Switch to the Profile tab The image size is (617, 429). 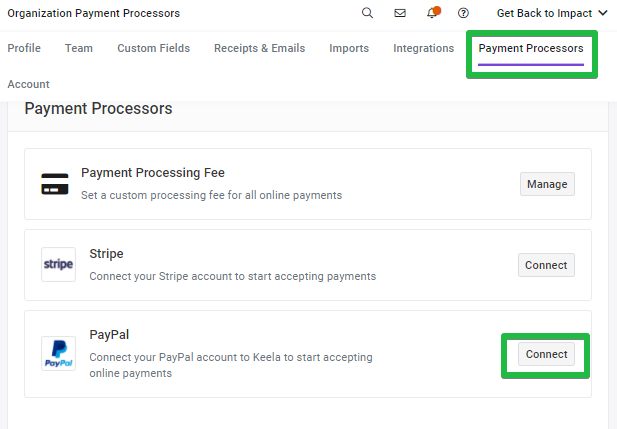[x=24, y=48]
